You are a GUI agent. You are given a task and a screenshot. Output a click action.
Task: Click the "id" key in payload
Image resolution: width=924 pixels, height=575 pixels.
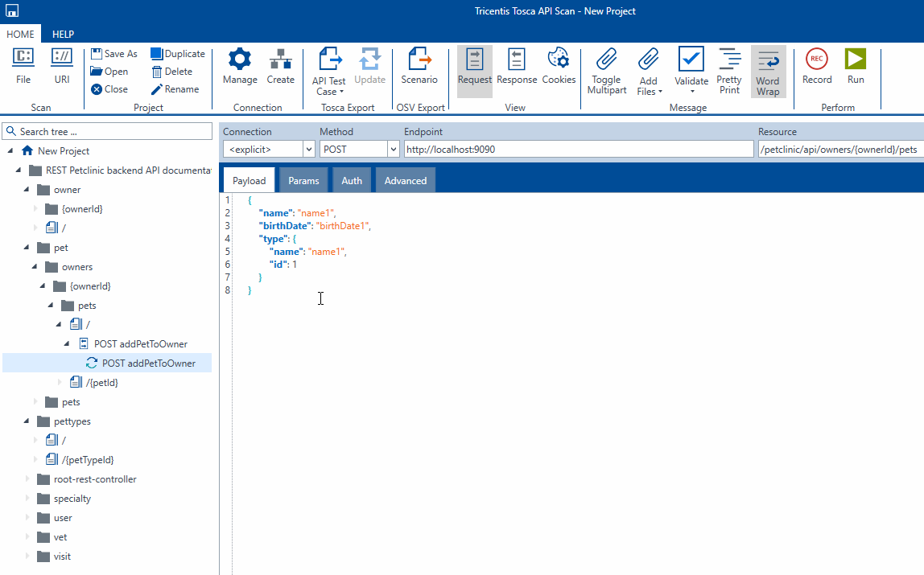click(x=278, y=265)
